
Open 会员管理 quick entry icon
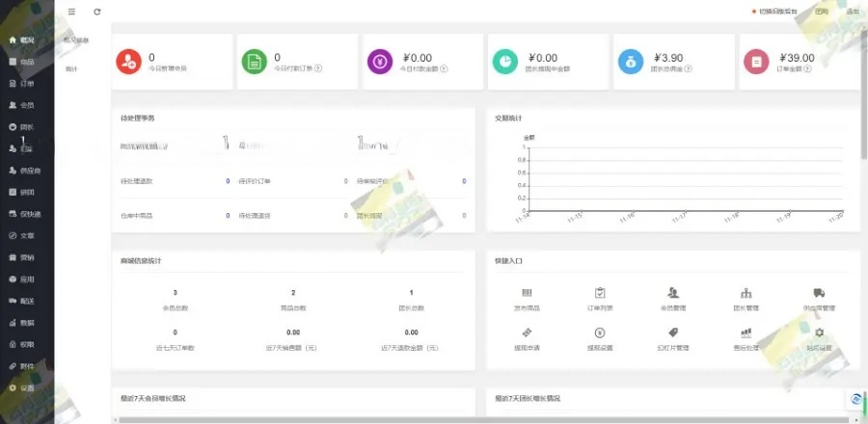pyautogui.click(x=672, y=293)
